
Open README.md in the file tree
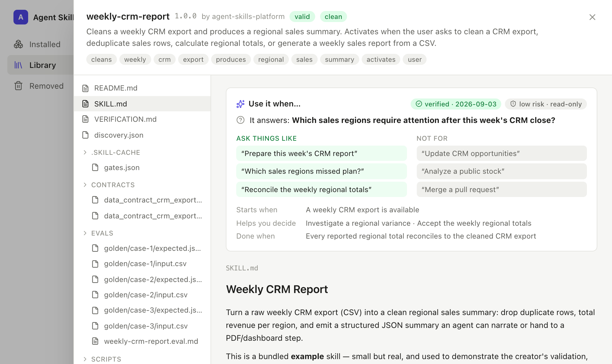pyautogui.click(x=142, y=88)
